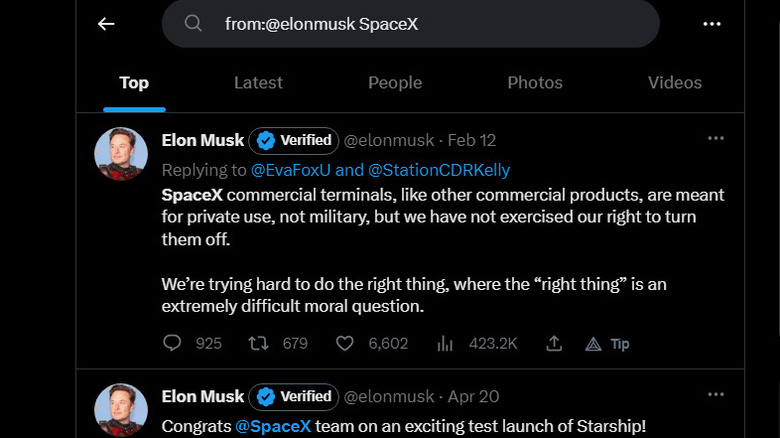Image resolution: width=780 pixels, height=438 pixels.
Task: View analytics icon showing 423.2K views
Action: 445,343
